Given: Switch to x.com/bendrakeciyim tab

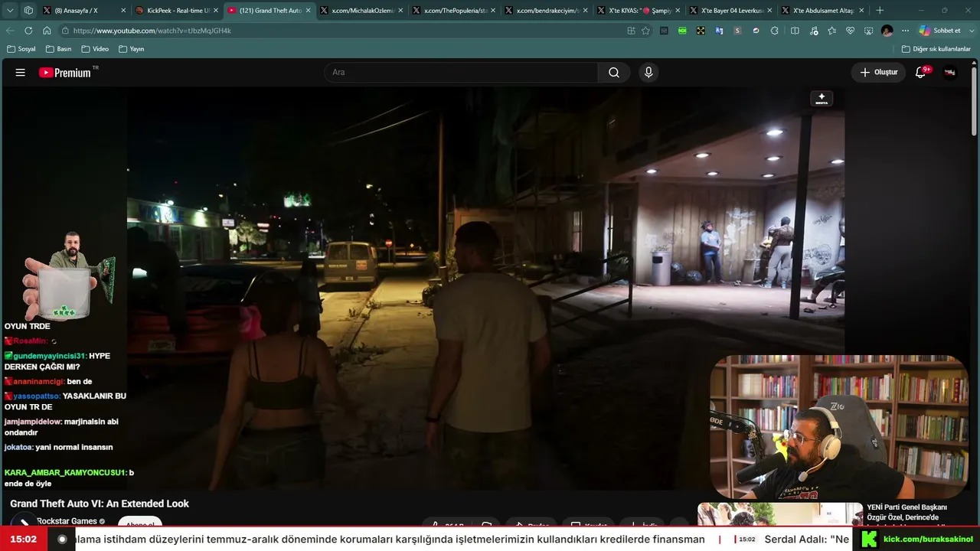Looking at the screenshot, I should (544, 11).
